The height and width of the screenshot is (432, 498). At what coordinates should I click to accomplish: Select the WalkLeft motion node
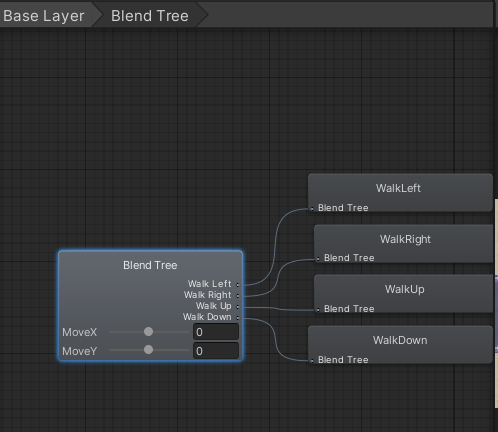click(x=400, y=193)
